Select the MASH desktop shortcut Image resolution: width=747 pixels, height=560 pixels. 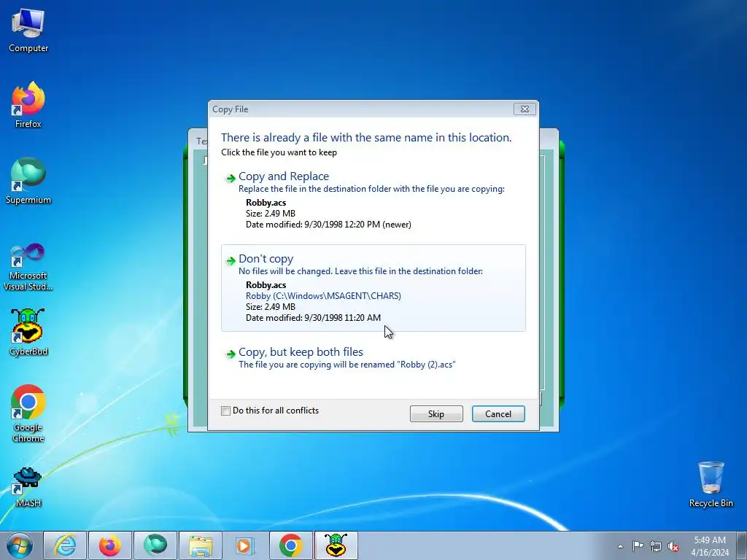(28, 486)
